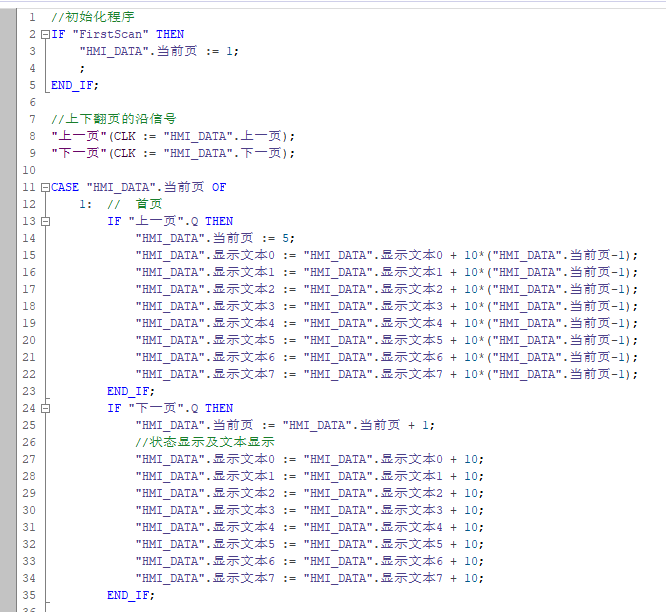Collapse the CASE block on line 11
666x612 pixels.
(45, 188)
